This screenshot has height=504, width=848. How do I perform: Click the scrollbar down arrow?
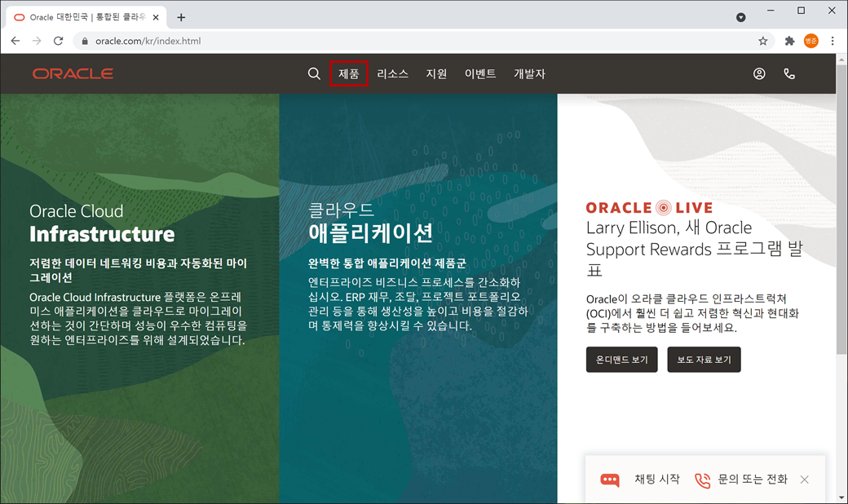[841, 498]
